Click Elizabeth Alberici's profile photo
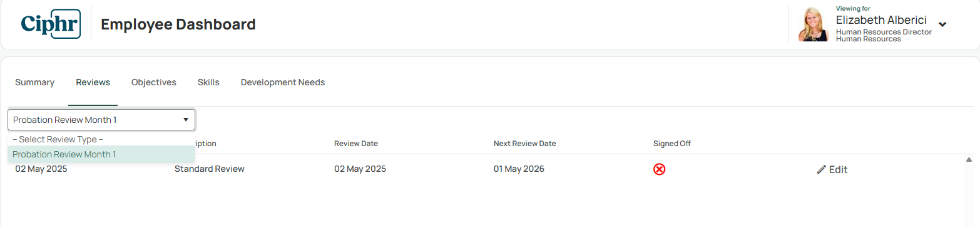The image size is (980, 227). coord(814,24)
